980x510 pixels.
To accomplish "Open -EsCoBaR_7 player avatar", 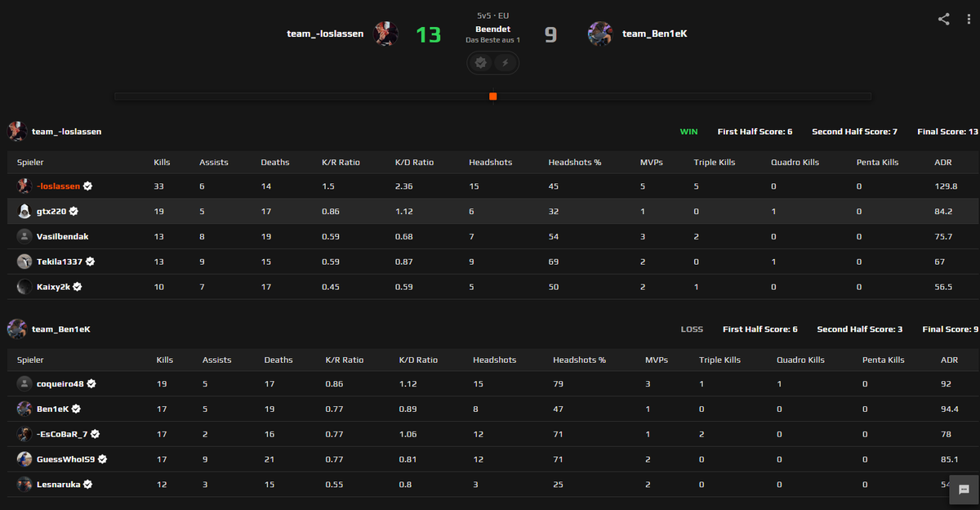I will [x=24, y=434].
